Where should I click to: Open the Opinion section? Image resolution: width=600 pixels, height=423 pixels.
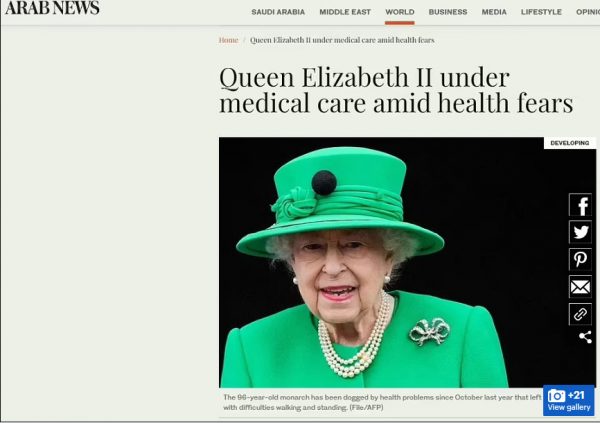click(588, 12)
